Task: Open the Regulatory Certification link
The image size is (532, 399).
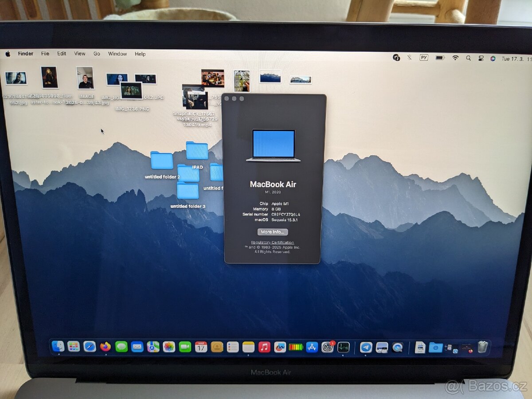Action: 272,243
